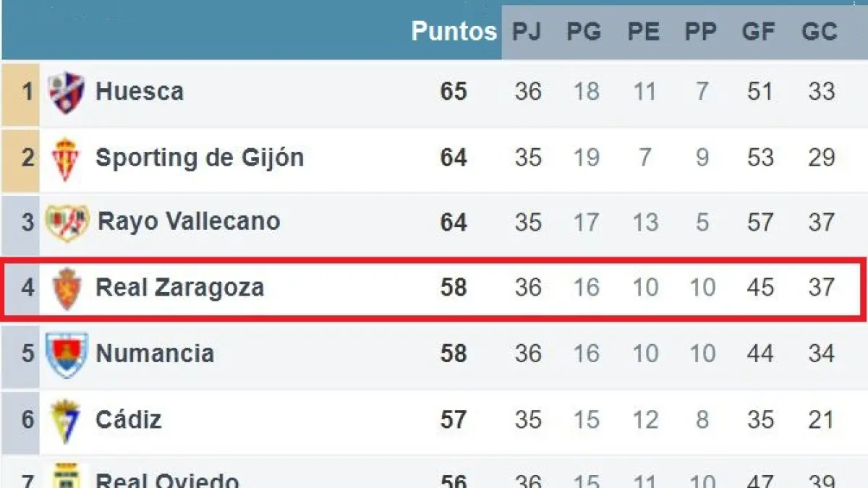Open the Numancia shield icon
868x488 pixels.
[x=67, y=354]
